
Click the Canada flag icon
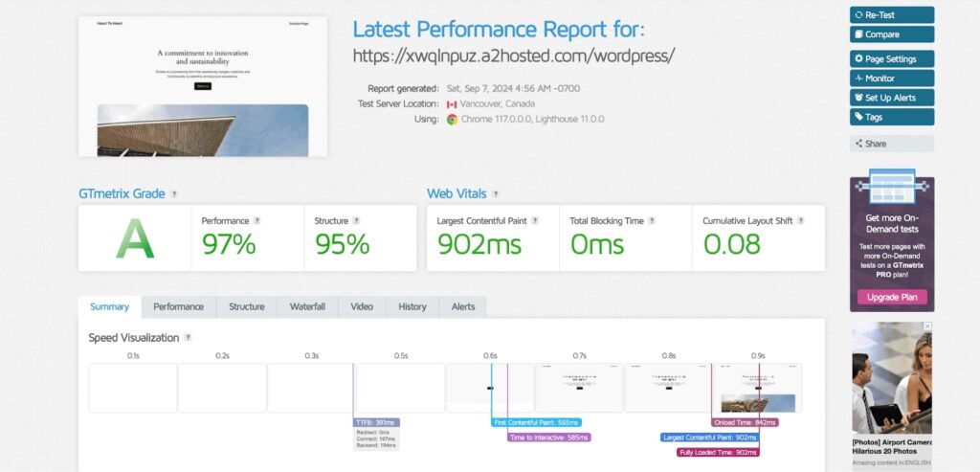click(452, 104)
